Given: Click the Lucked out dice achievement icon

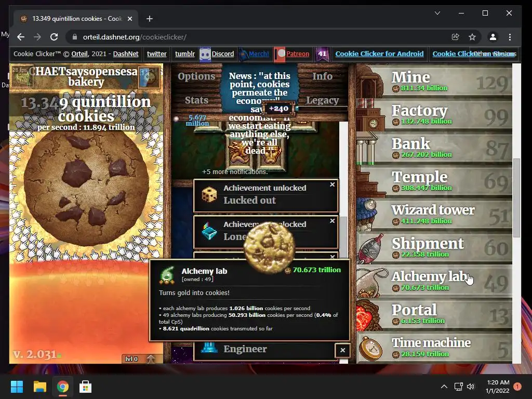Looking at the screenshot, I should coord(209,195).
